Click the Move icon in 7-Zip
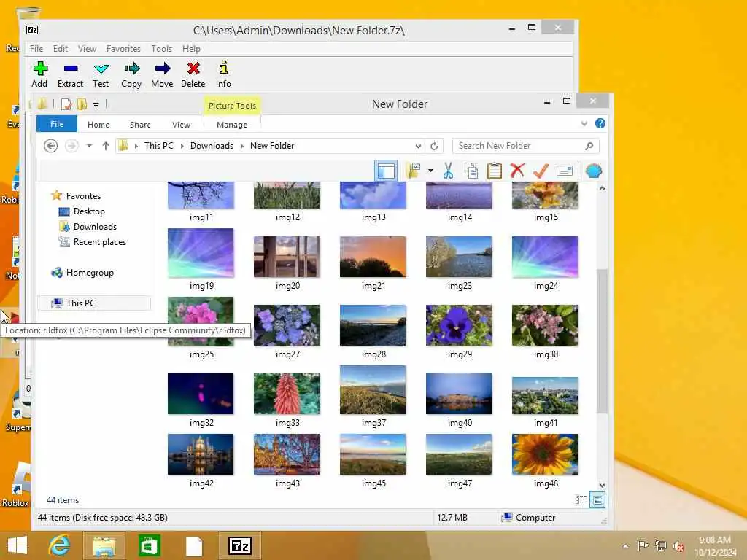The height and width of the screenshot is (560, 747). pyautogui.click(x=163, y=69)
